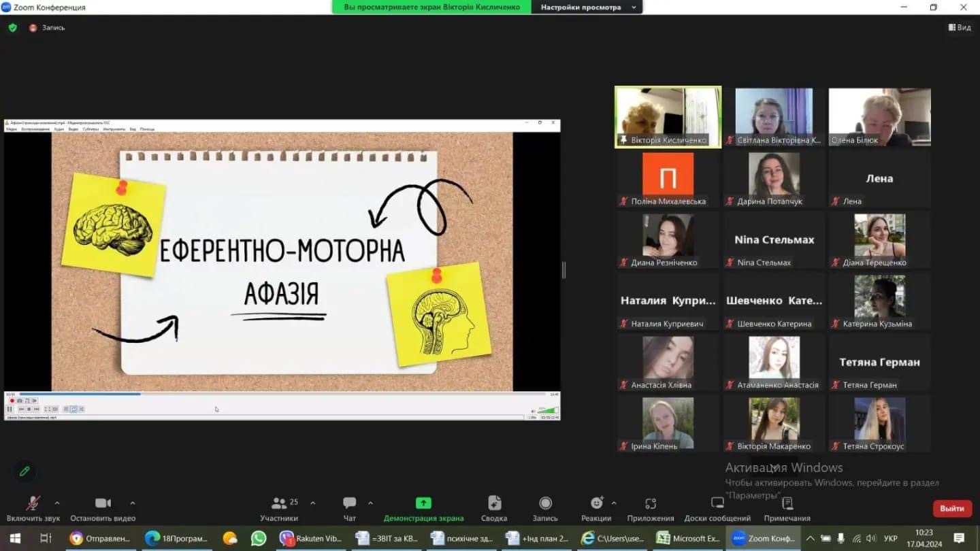Viewport: 980px width, 551px height.
Task: Pause the VLC video playback
Action: [x=10, y=409]
